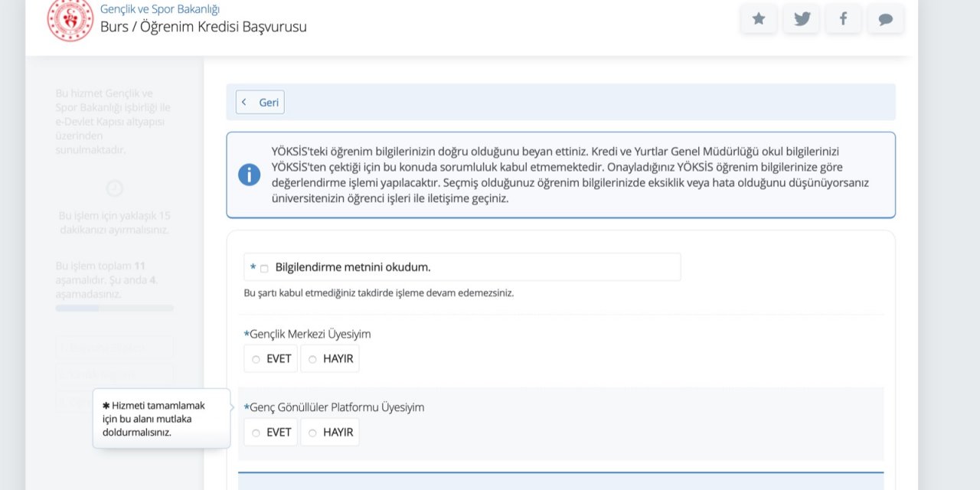
Task: Click the clock icon in the sidebar
Action: click(x=114, y=188)
